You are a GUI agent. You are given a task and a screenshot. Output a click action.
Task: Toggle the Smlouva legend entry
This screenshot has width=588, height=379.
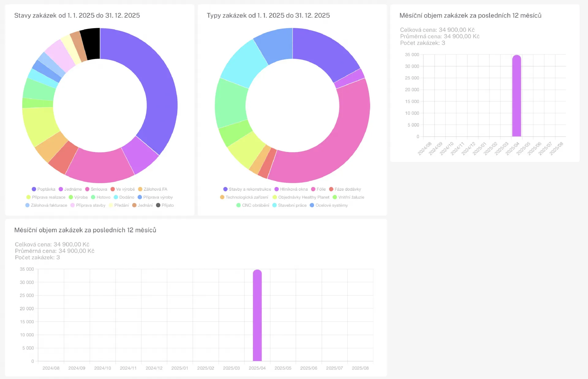pos(99,189)
